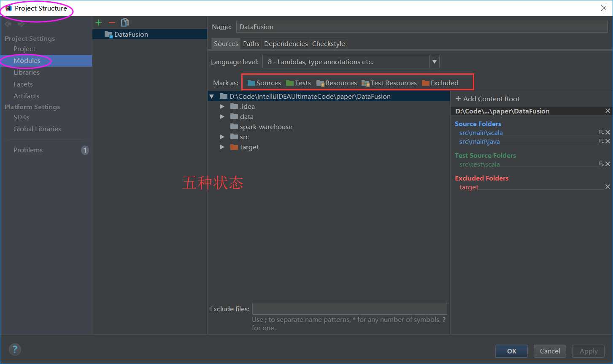
Task: Add a new module with green plus
Action: tap(99, 23)
